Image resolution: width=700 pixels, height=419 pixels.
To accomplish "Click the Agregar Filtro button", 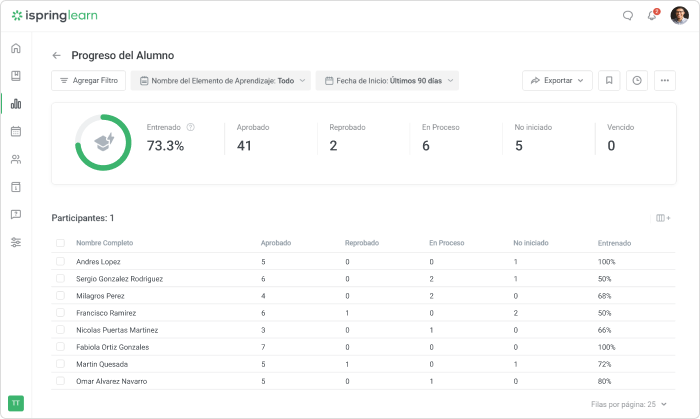I will 88,80.
